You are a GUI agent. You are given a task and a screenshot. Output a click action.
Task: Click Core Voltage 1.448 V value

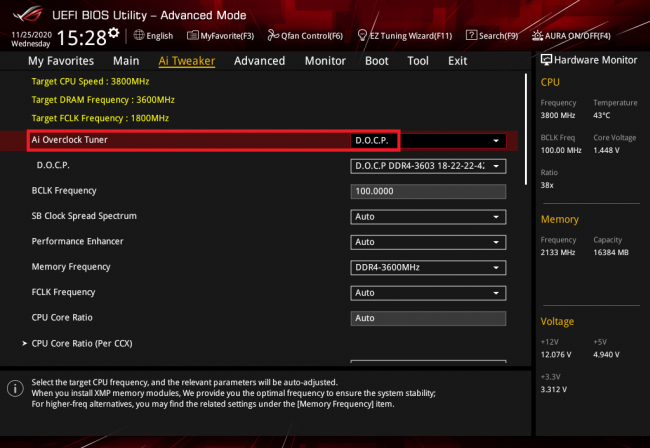click(x=606, y=150)
